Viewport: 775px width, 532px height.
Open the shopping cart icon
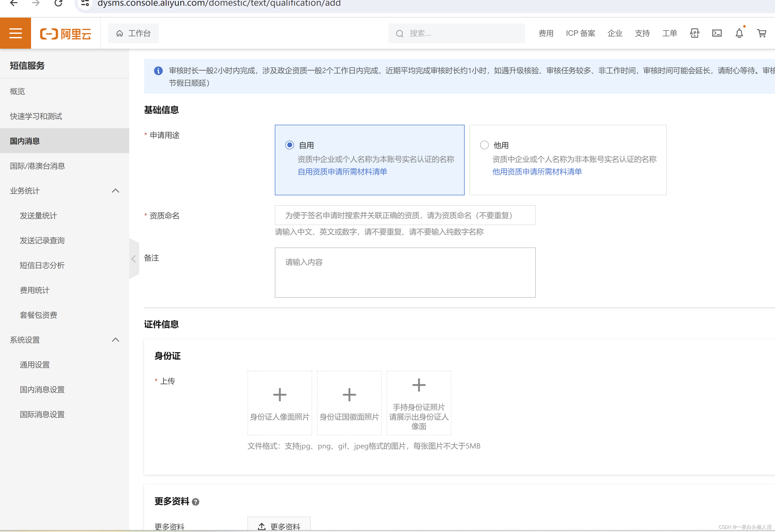click(x=761, y=33)
